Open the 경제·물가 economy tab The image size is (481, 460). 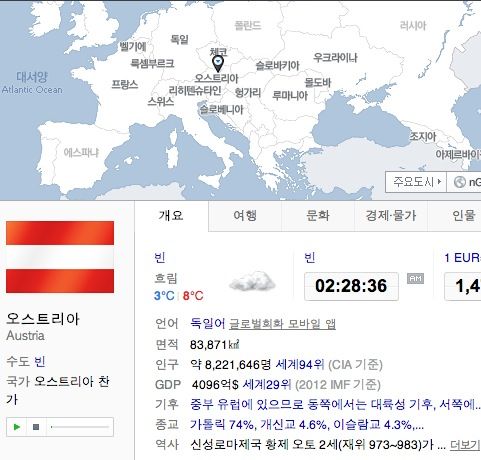click(391, 216)
